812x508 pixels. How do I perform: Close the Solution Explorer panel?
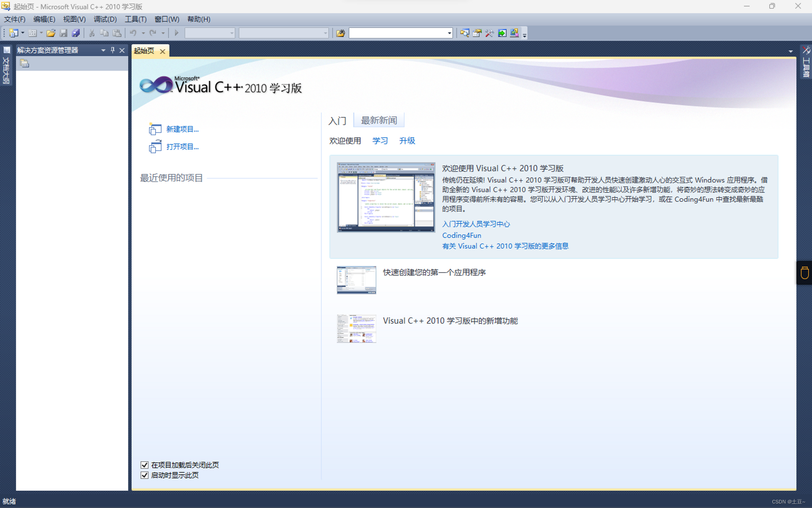pyautogui.click(x=122, y=50)
